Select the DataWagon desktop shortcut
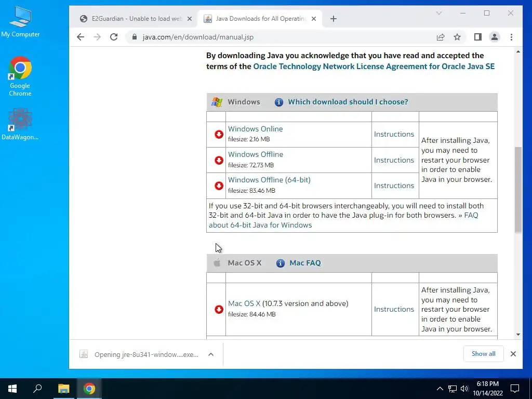 pos(20,124)
